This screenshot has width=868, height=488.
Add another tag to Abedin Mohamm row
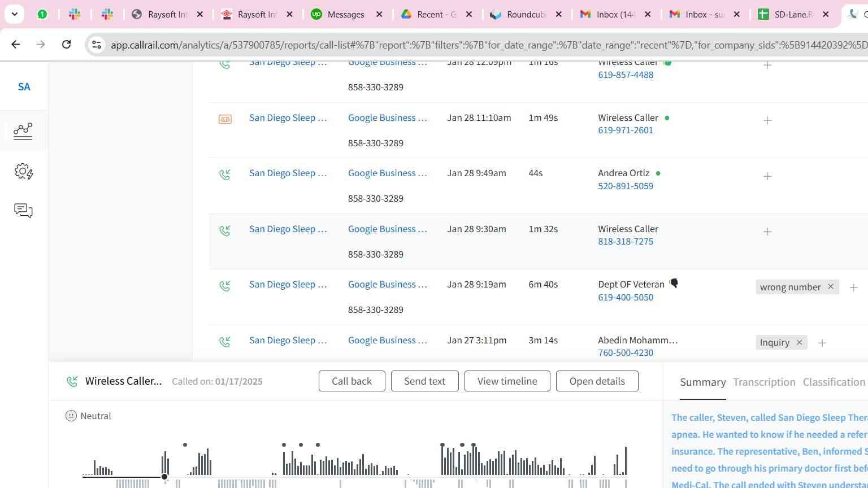(822, 343)
